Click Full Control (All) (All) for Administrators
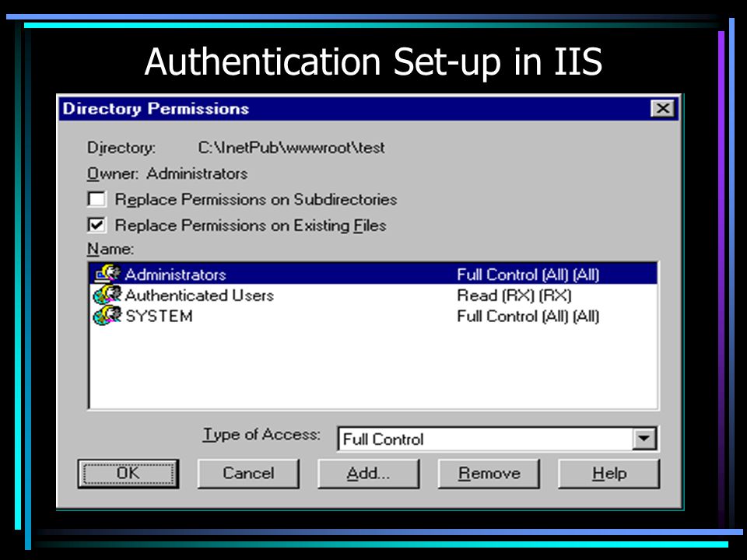The width and height of the screenshot is (747, 560). click(528, 275)
